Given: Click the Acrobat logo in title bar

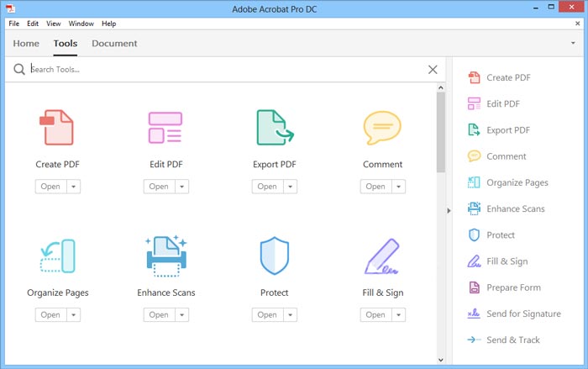Looking at the screenshot, I should (x=10, y=8).
